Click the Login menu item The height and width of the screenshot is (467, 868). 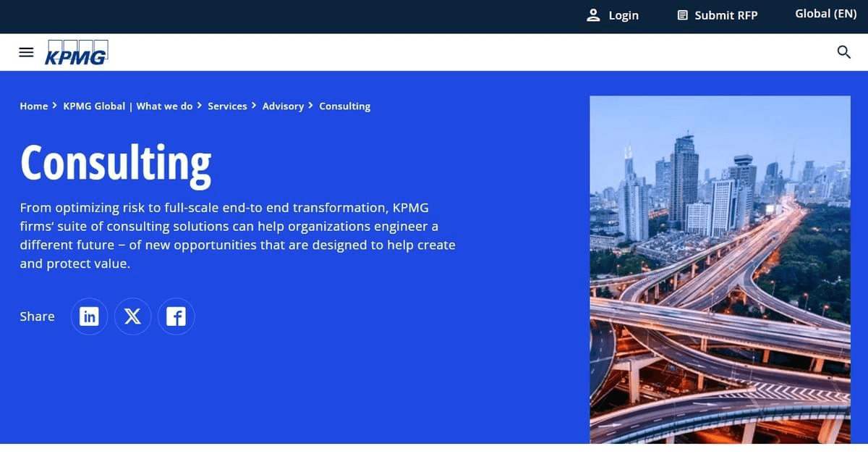click(x=623, y=14)
